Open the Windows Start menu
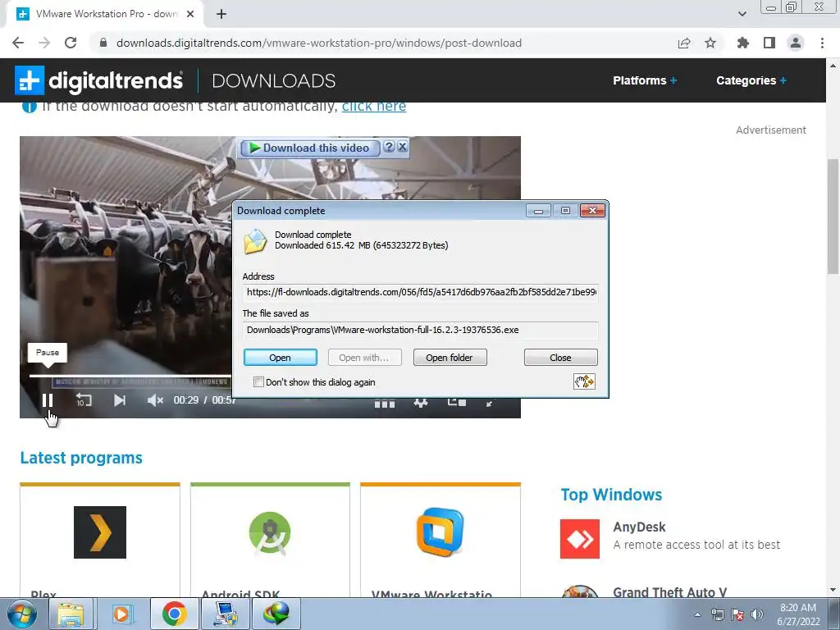840x630 pixels. pos(21,614)
